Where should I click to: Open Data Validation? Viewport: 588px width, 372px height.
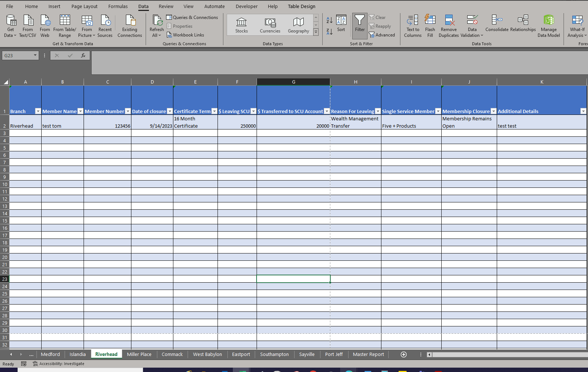click(x=472, y=26)
